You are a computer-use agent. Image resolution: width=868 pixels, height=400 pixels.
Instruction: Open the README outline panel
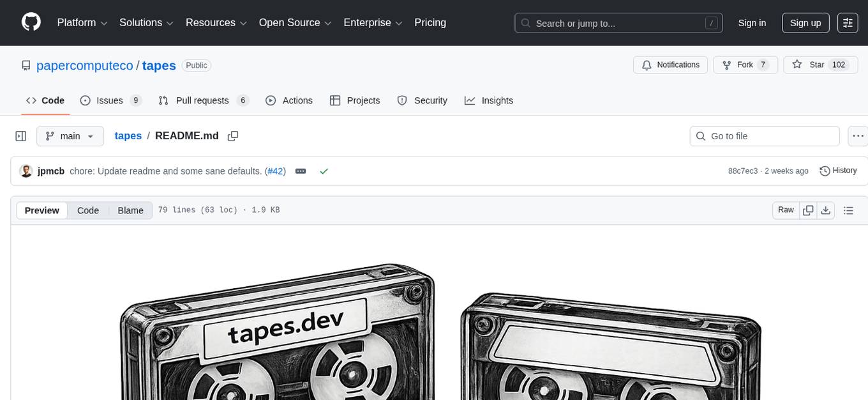(849, 210)
